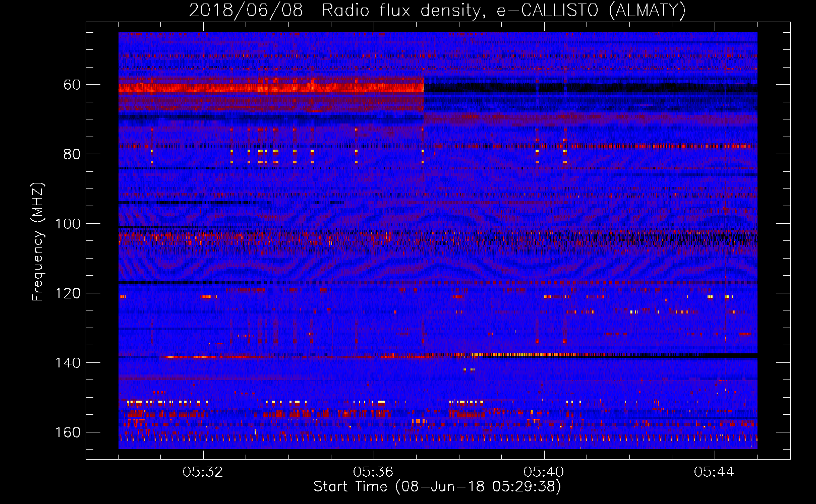Image resolution: width=816 pixels, height=504 pixels.
Task: Click the 120 frequency tick label
Action: (68, 293)
